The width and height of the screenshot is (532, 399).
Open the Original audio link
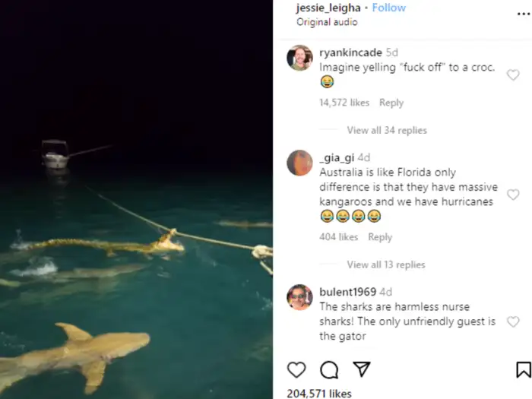click(x=327, y=22)
